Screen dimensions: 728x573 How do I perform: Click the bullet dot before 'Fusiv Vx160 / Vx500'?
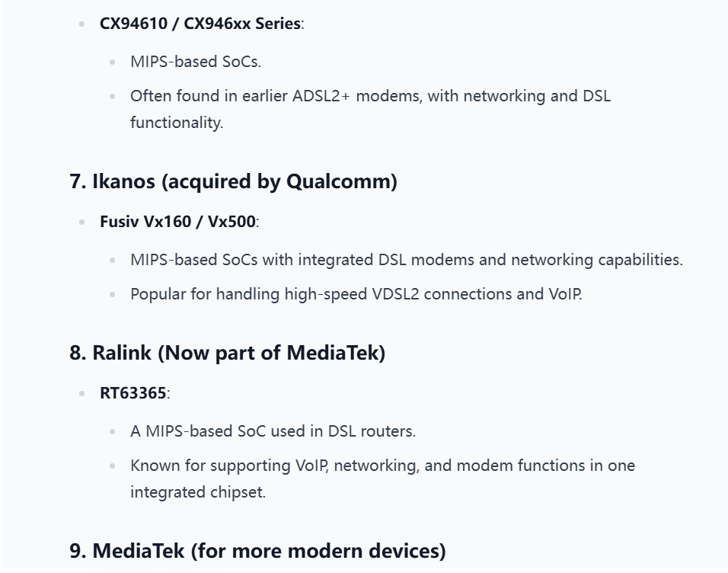pyautogui.click(x=82, y=222)
